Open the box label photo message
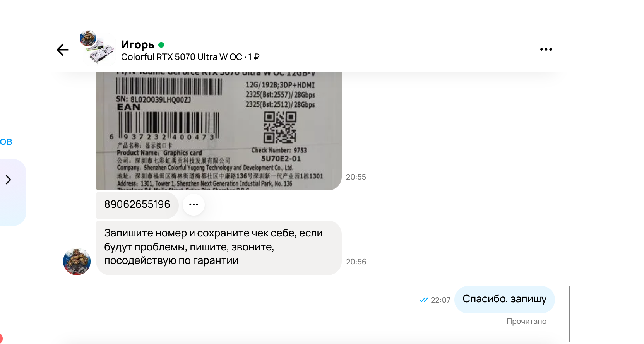The width and height of the screenshot is (644, 344). [219, 131]
